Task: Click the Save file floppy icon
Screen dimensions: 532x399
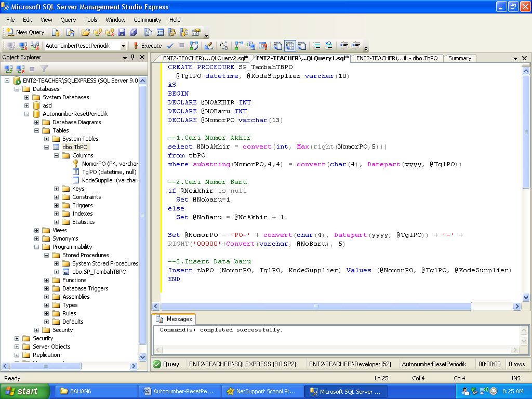Action: [x=122, y=32]
